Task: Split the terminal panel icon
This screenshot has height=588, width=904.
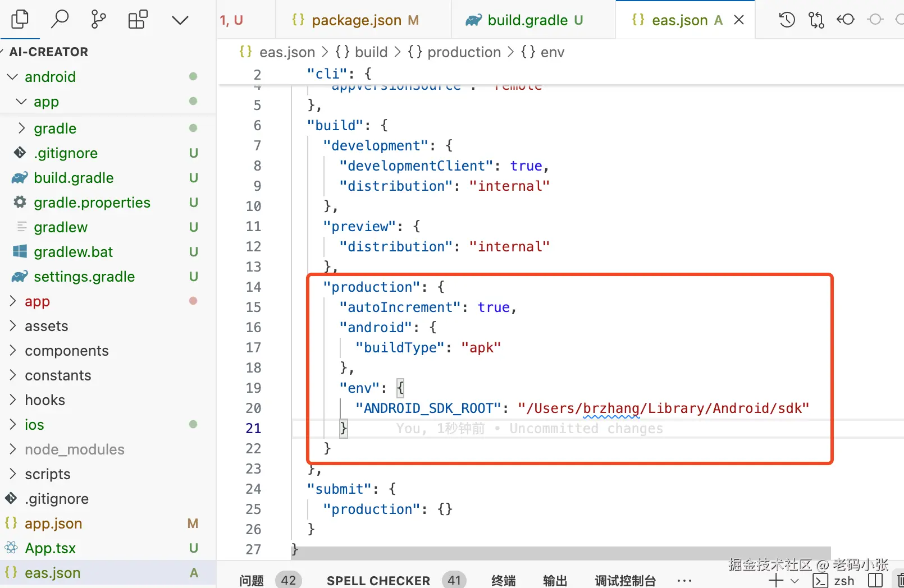Action: click(875, 580)
